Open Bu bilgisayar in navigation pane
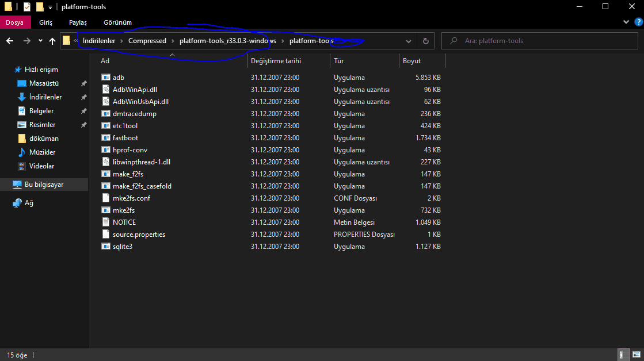644x361 pixels. click(x=44, y=185)
